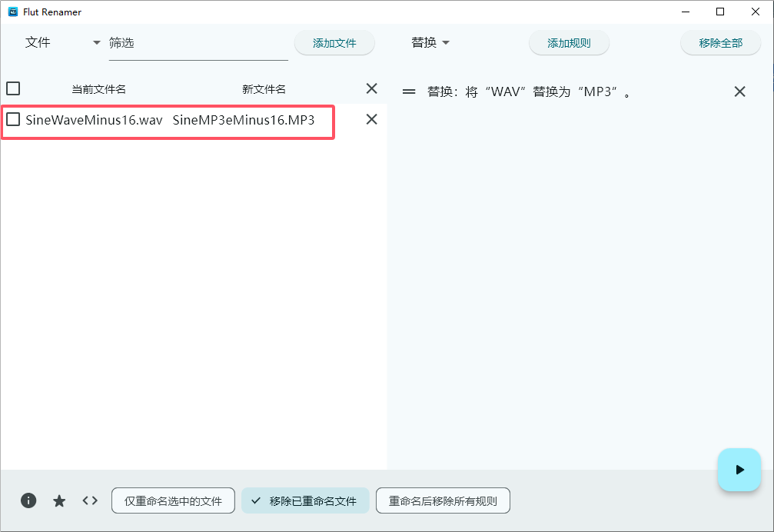Image resolution: width=774 pixels, height=532 pixels.
Task: Click the 添加文件 button
Action: point(334,42)
